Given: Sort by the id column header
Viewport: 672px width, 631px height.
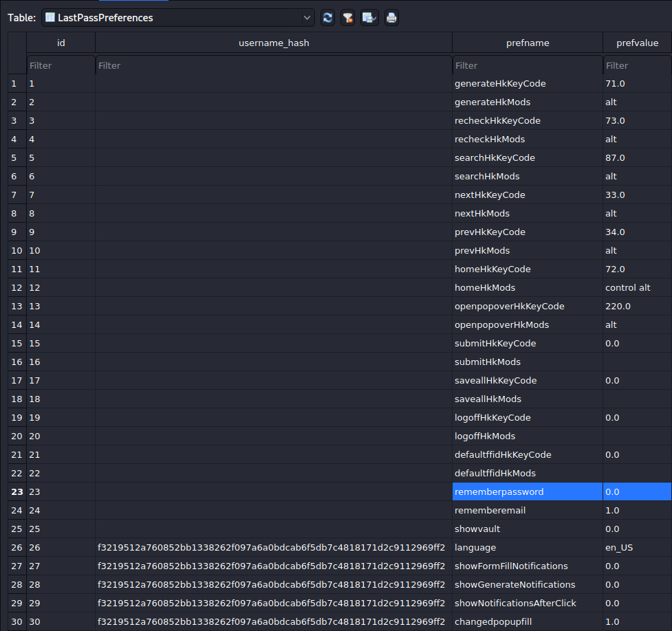Looking at the screenshot, I should point(60,42).
